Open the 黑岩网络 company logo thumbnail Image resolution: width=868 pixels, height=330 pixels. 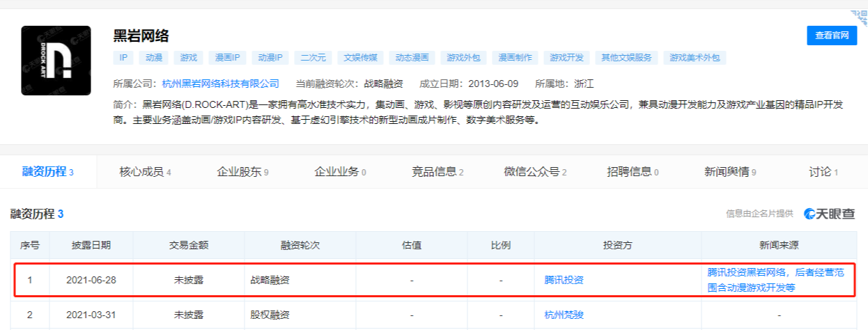click(x=56, y=61)
